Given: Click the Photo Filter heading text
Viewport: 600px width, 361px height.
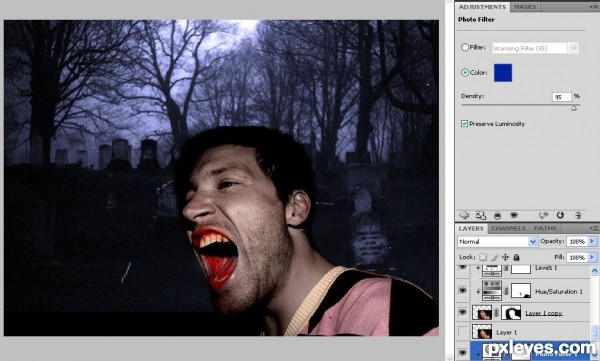Looking at the screenshot, I should tap(476, 20).
